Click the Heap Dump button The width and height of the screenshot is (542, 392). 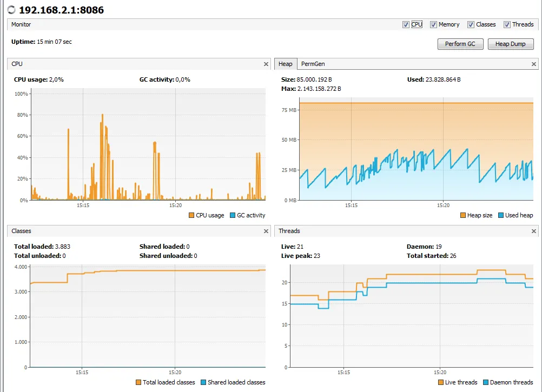tap(510, 44)
